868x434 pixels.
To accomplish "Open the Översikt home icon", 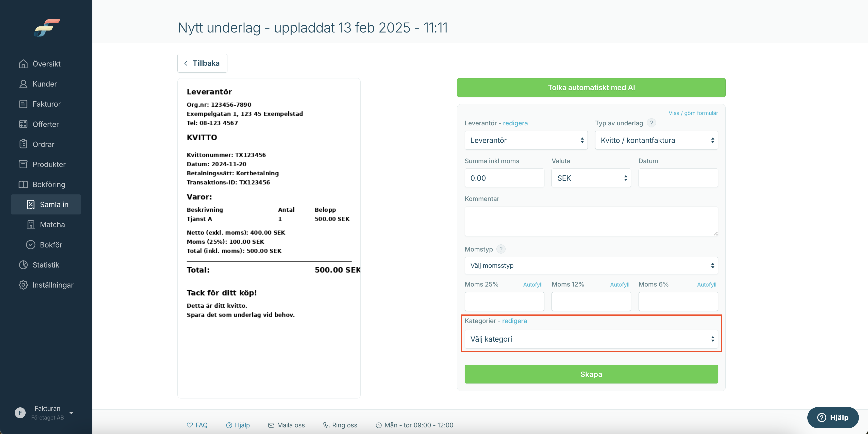I will [23, 64].
